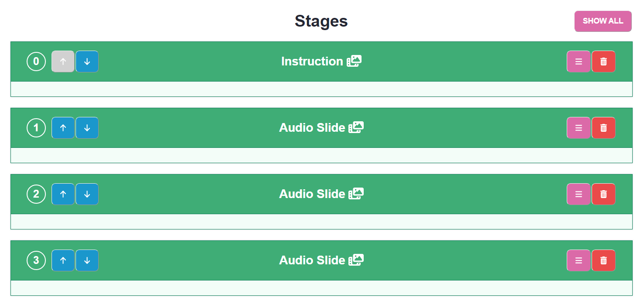Expand stage 2 details with menu button
Screen dimensions: 644x301
tap(579, 194)
